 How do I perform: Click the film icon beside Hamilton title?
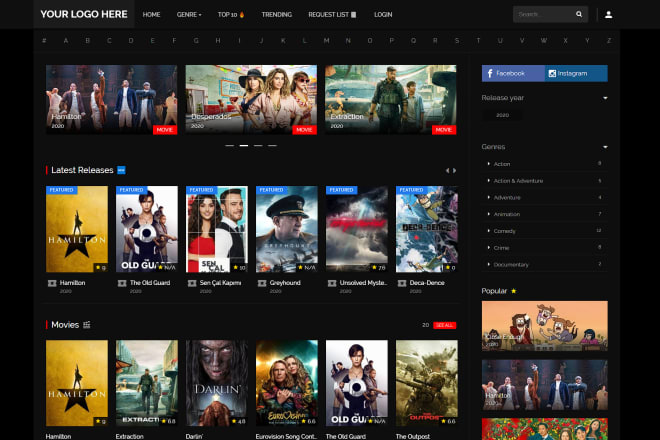[x=52, y=283]
